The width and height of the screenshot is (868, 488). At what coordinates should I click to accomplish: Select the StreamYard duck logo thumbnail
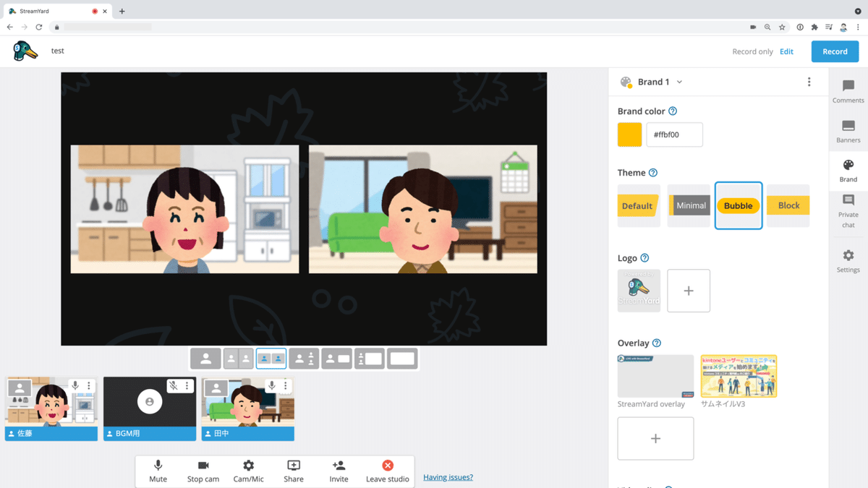[x=639, y=291]
